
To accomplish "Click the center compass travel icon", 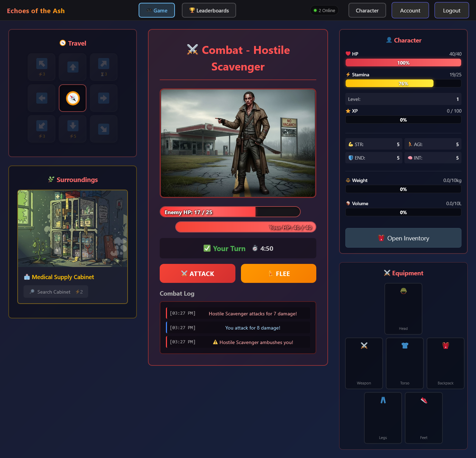I will point(73,98).
